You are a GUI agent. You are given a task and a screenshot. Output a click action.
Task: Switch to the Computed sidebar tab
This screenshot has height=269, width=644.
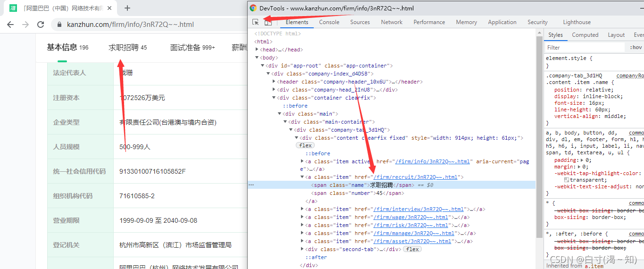585,35
